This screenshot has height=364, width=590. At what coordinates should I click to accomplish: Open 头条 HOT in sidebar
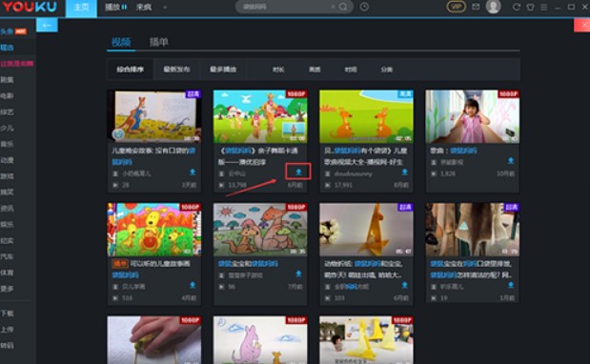pyautogui.click(x=13, y=31)
